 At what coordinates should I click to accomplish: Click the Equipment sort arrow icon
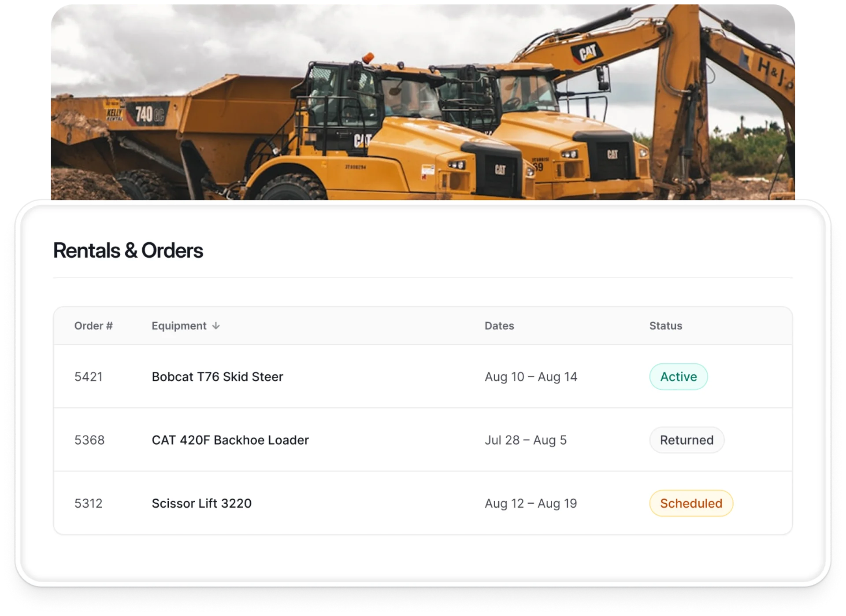(x=215, y=326)
